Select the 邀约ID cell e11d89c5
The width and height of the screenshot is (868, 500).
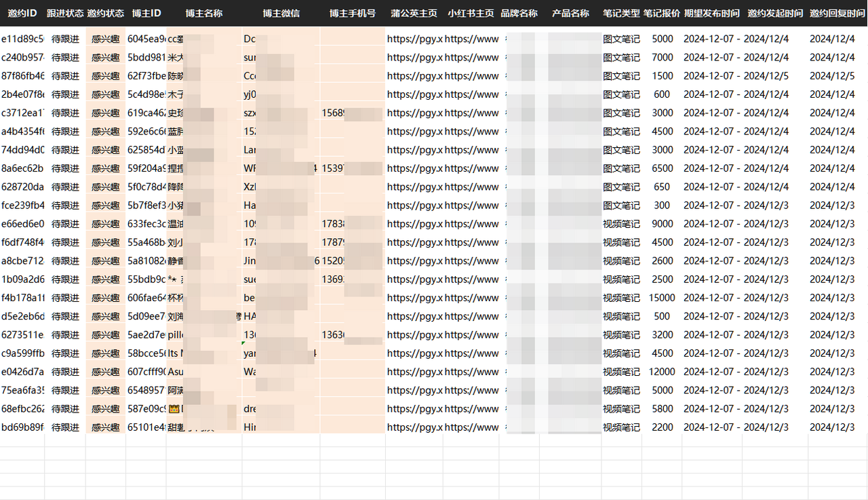tap(22, 39)
